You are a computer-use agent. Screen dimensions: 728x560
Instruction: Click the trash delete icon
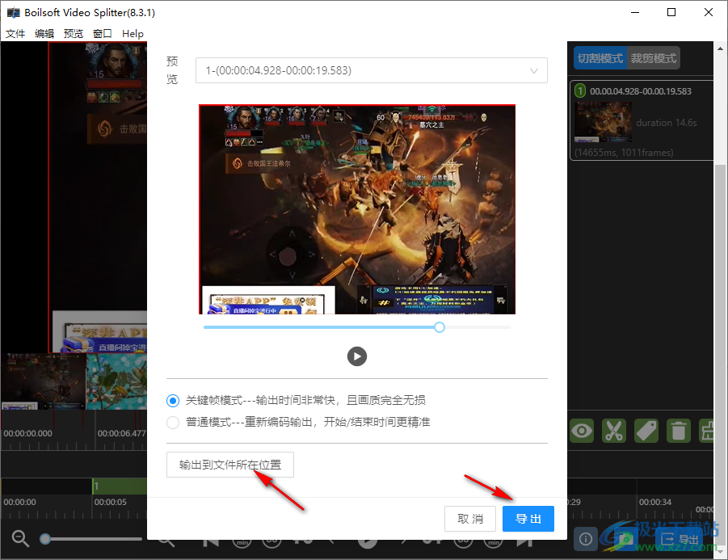click(x=679, y=431)
